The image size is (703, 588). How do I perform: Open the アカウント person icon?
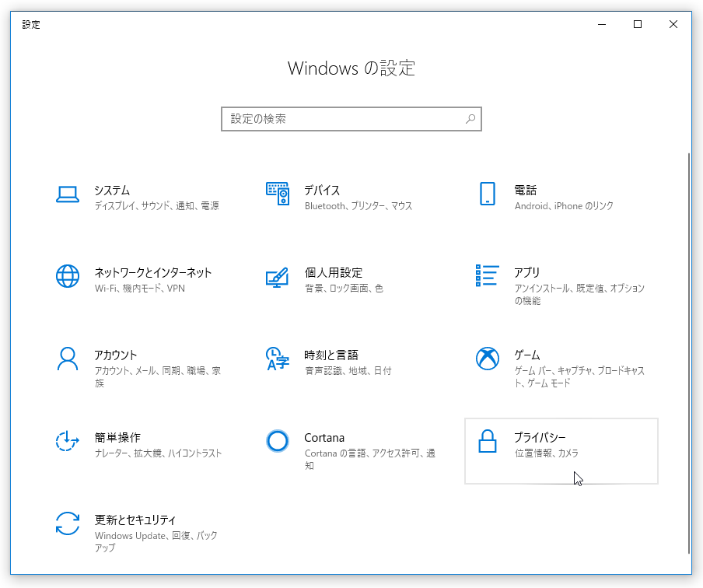(x=68, y=359)
